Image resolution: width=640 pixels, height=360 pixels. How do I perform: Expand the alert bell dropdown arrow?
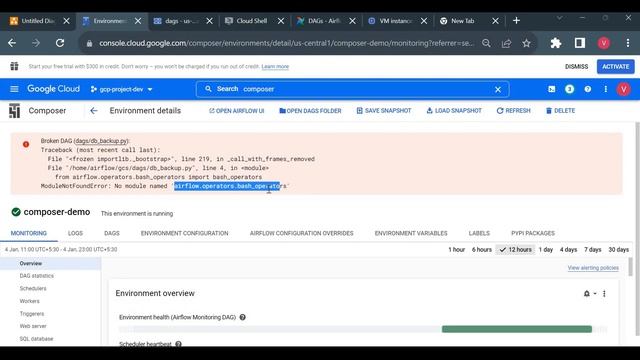click(x=595, y=293)
